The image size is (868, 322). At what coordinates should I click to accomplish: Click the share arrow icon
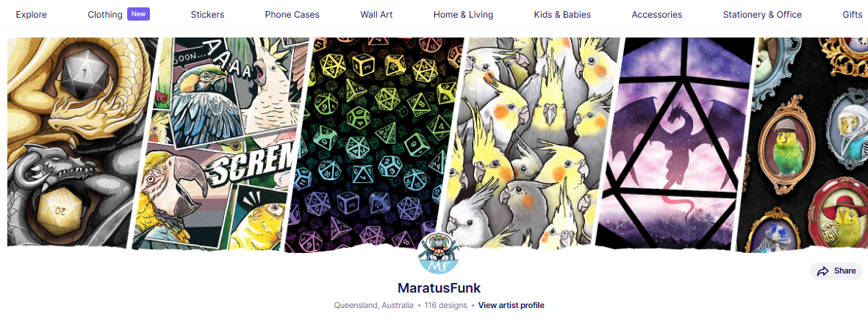(x=822, y=271)
